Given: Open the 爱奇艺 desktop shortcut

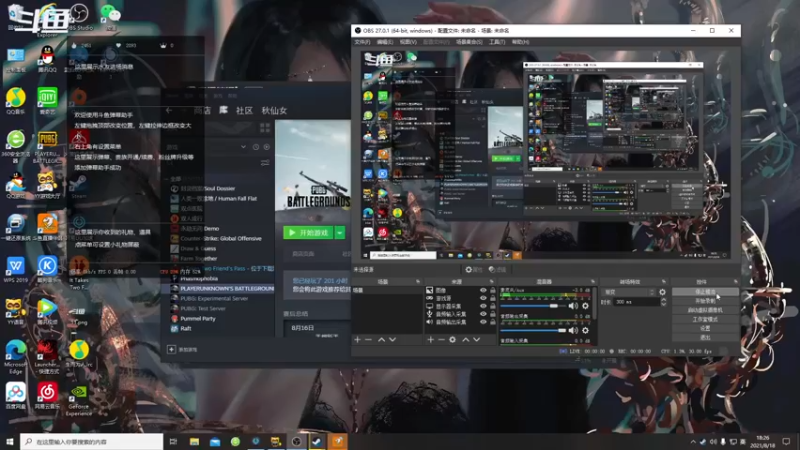Looking at the screenshot, I should pos(47,101).
